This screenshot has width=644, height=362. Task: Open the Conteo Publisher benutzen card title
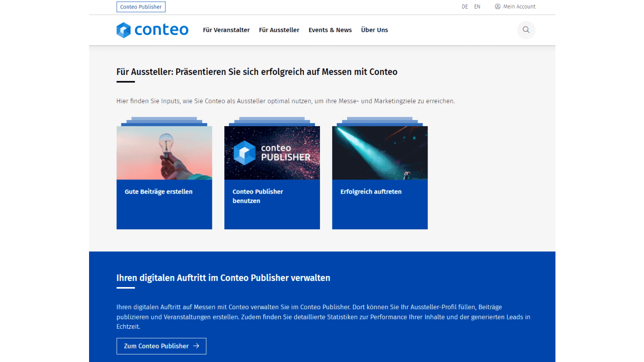(258, 196)
